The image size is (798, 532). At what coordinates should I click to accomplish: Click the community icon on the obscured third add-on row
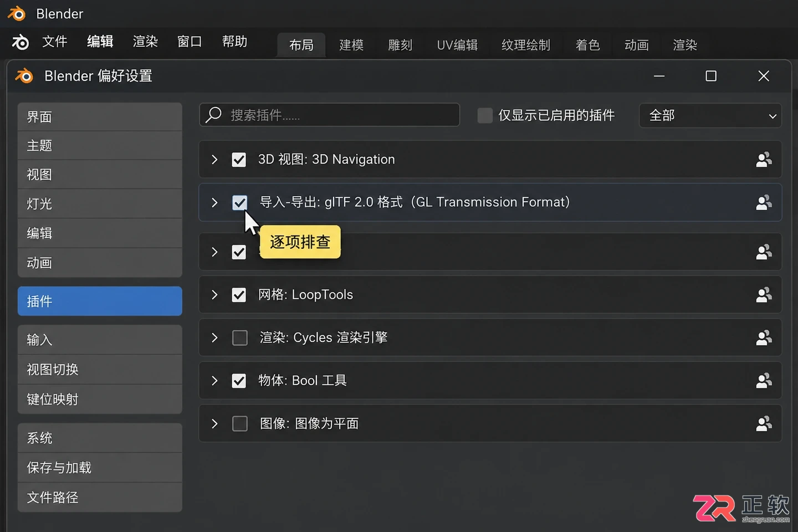coord(764,252)
